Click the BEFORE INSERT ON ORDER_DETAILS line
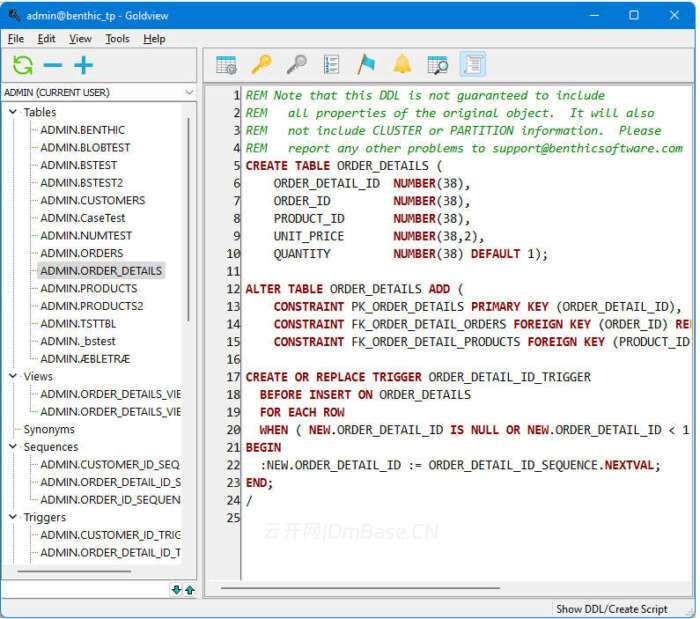The image size is (700, 619). click(x=365, y=395)
